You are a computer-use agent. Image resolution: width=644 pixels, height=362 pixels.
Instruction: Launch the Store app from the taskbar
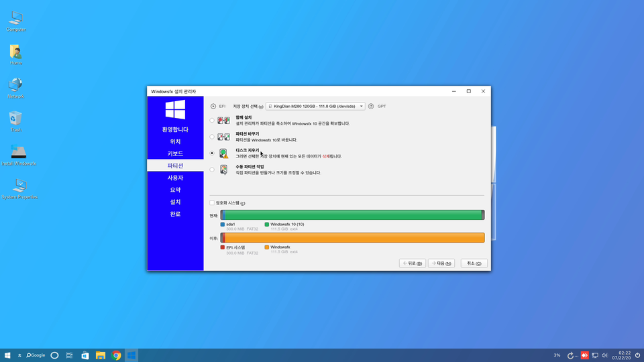tap(85, 355)
